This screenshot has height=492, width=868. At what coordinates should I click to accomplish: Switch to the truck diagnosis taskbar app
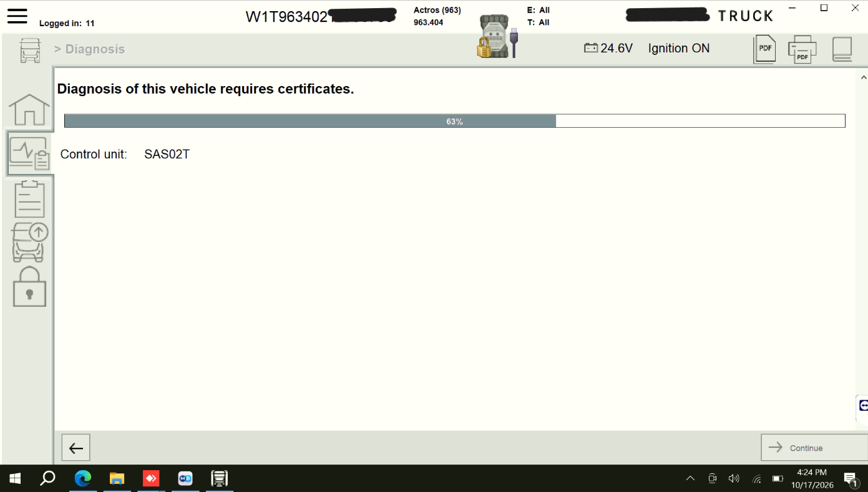[x=219, y=478]
